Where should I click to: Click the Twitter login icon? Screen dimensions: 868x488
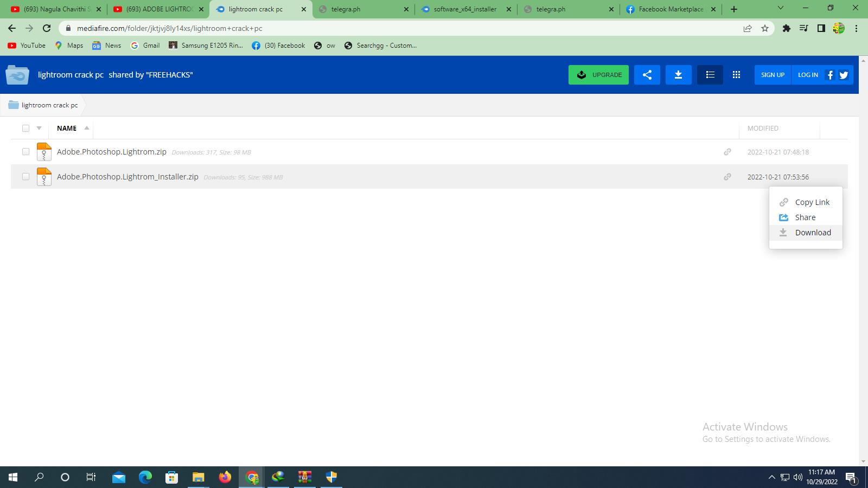(x=844, y=75)
